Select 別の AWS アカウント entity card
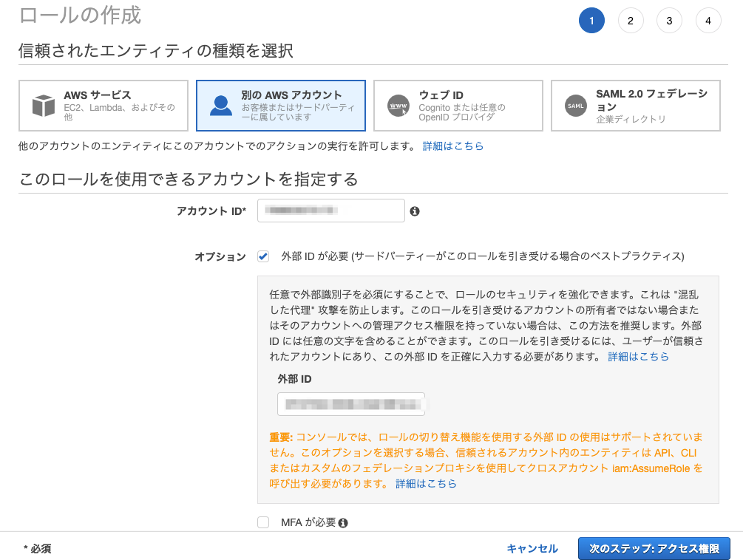The width and height of the screenshot is (743, 560). [280, 106]
